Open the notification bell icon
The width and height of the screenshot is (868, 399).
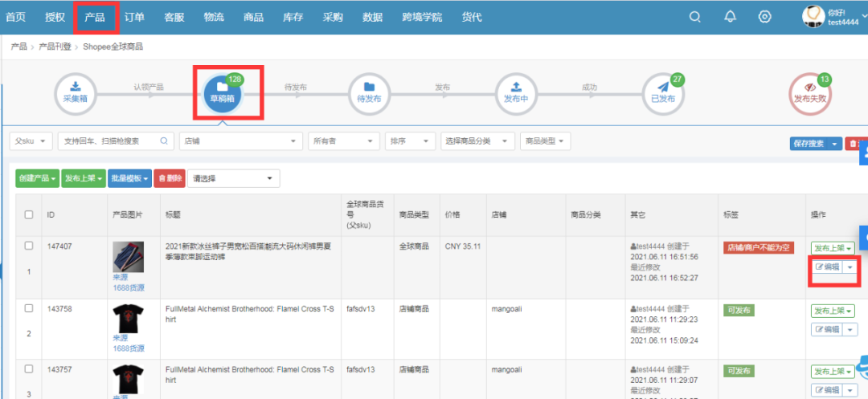click(x=730, y=17)
